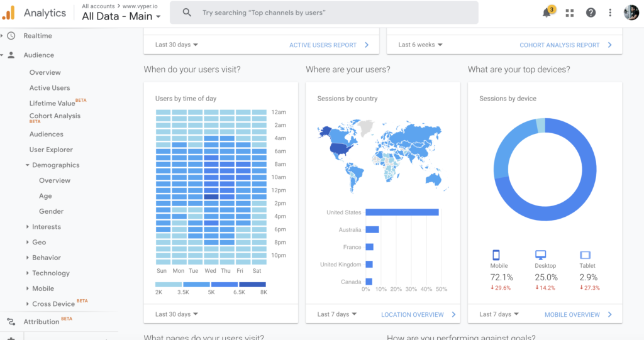Click the search bar input field
Screen dimensions: 644x340
pos(324,13)
